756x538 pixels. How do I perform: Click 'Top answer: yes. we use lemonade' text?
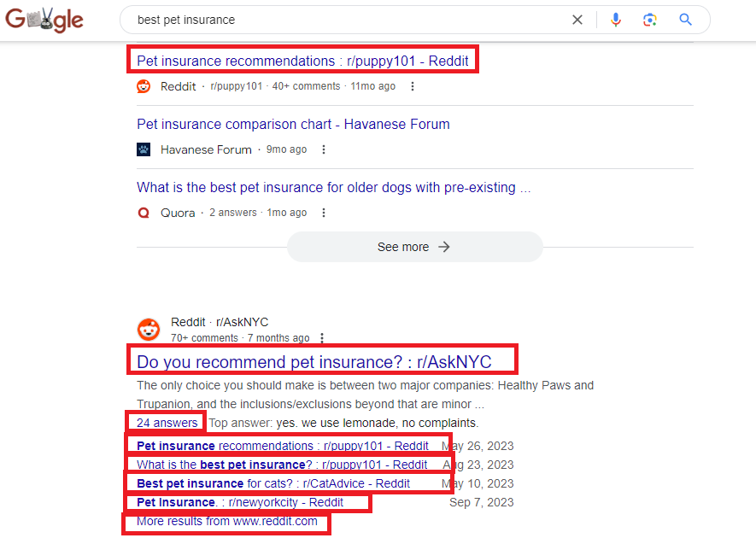pos(343,423)
